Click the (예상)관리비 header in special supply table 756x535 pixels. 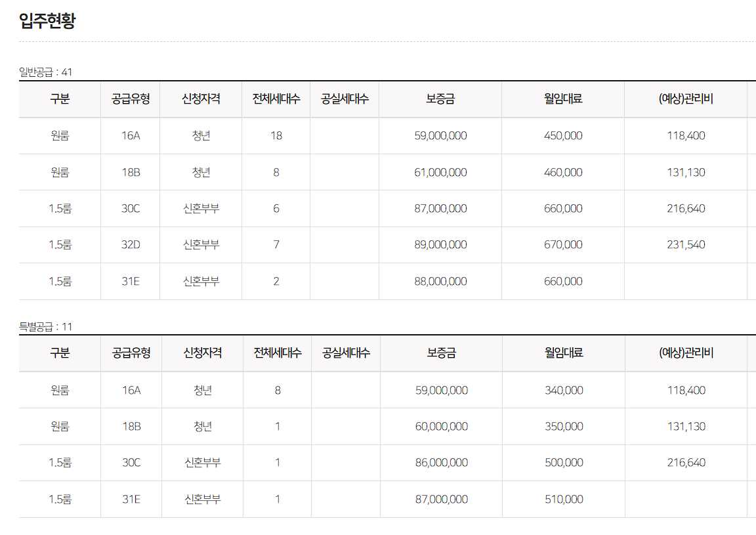pyautogui.click(x=686, y=353)
